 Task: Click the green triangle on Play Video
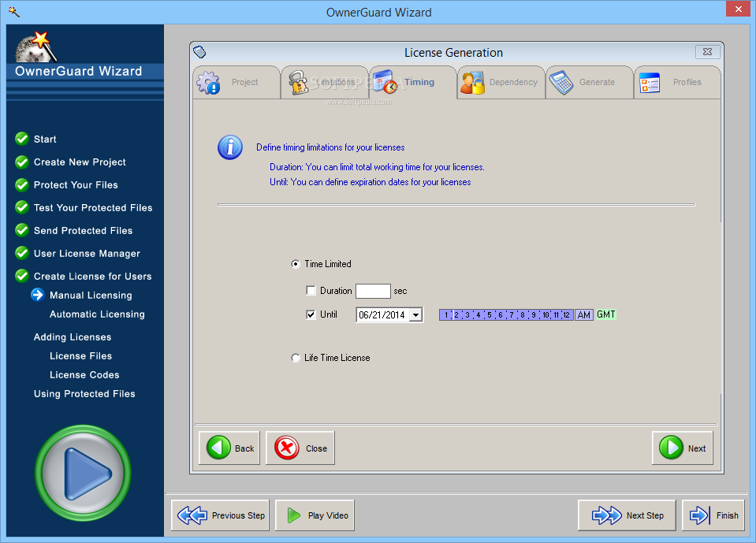point(293,515)
